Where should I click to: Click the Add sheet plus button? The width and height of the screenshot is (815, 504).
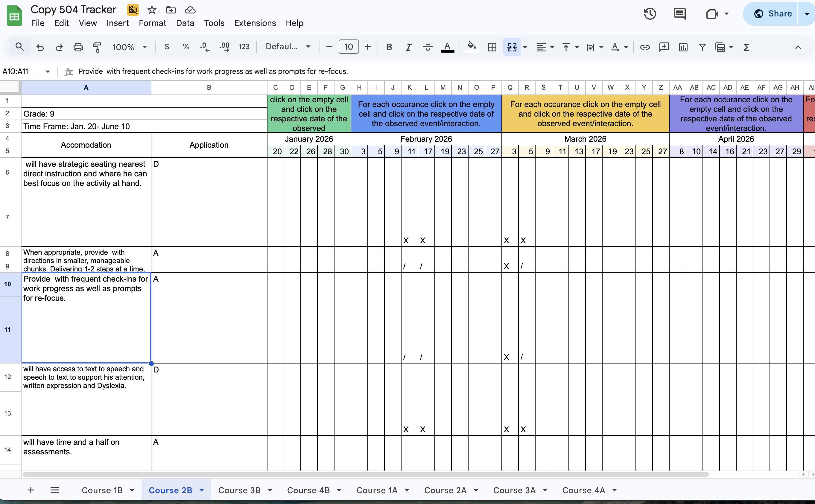coord(31,490)
